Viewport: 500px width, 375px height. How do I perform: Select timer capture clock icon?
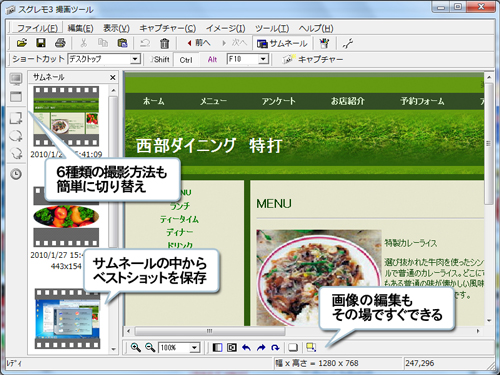(x=16, y=174)
